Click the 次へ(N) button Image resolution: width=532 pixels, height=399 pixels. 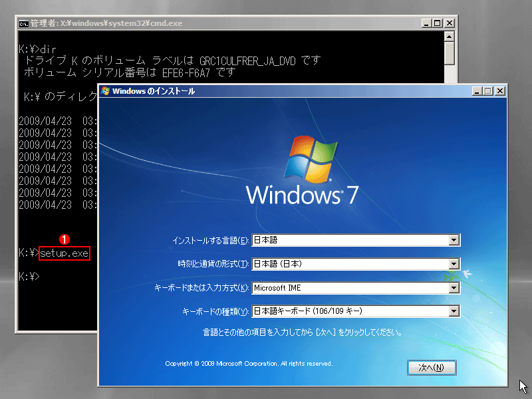click(x=432, y=368)
